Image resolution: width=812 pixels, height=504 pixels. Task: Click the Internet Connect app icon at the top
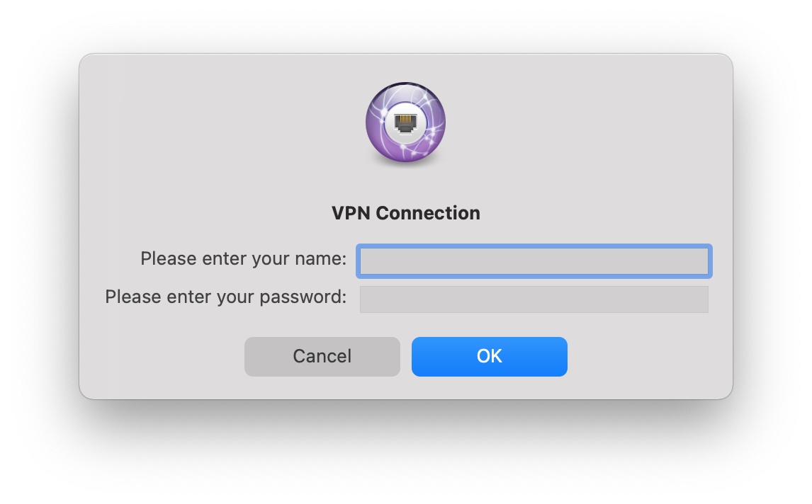click(405, 122)
